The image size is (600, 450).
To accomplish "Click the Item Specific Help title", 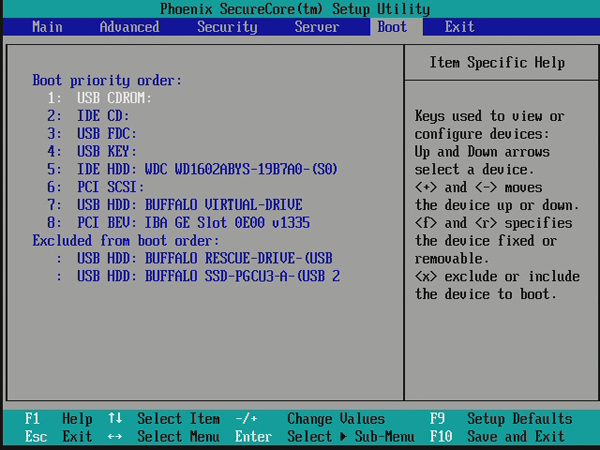I will coord(497,62).
